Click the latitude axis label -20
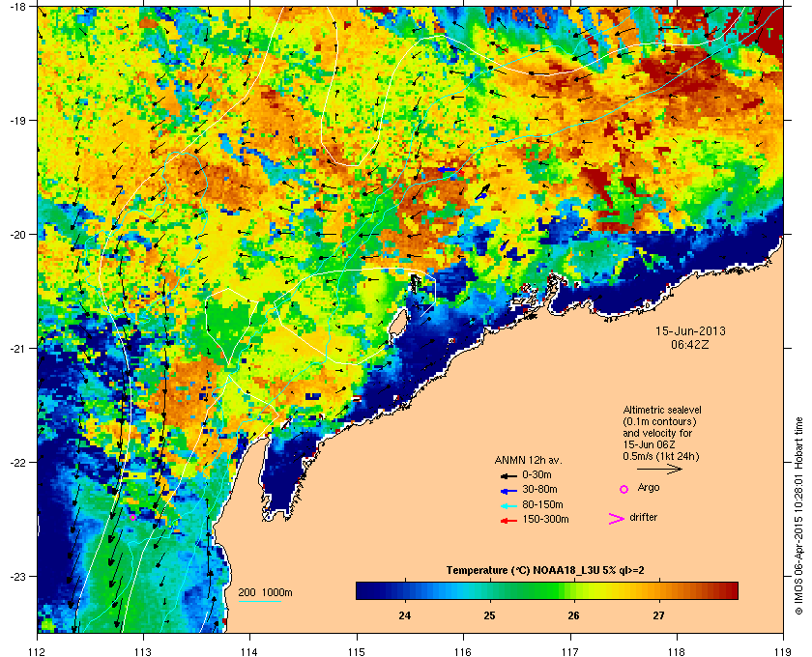 coord(20,235)
